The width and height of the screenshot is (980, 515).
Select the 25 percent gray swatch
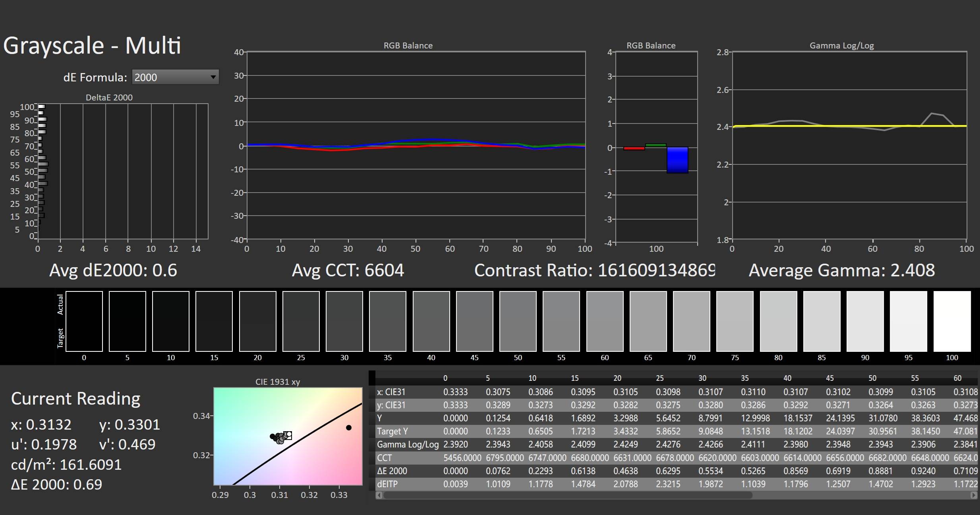click(301, 321)
